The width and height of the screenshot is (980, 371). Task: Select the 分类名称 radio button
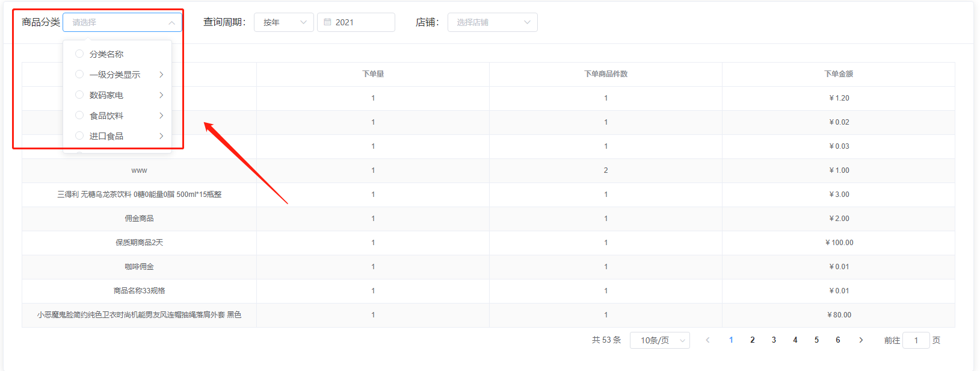pos(79,54)
